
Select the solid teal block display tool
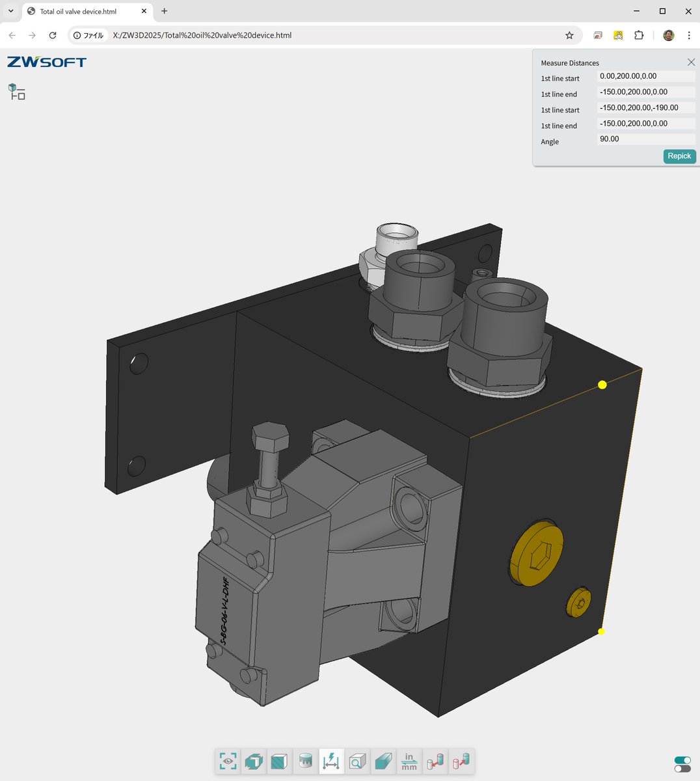coord(383,761)
